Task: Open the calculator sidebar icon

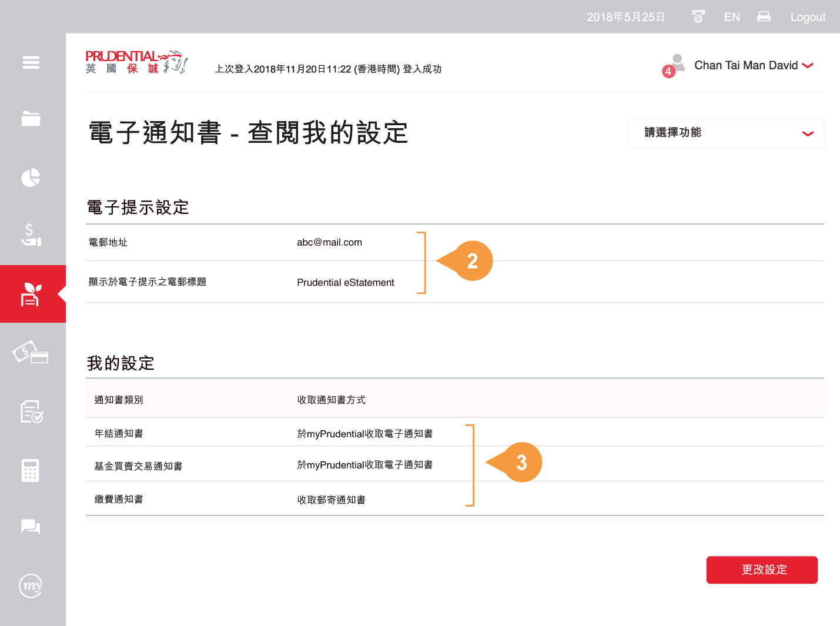Action: click(x=31, y=470)
